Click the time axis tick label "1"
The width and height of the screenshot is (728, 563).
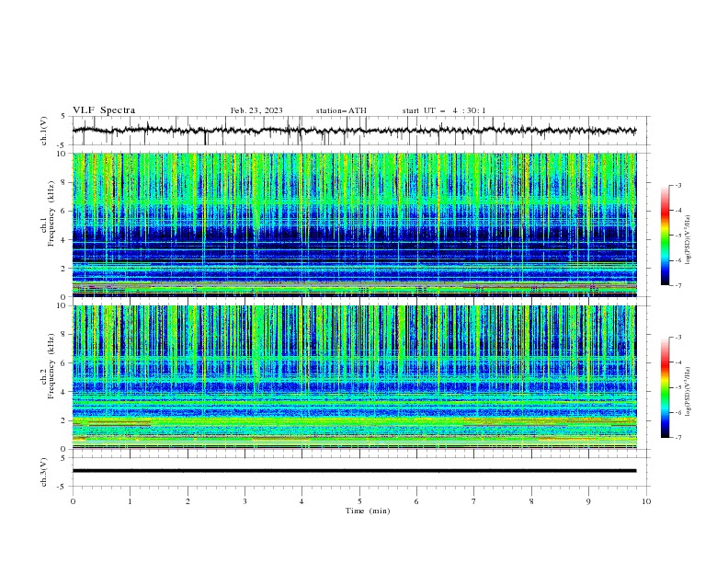point(130,501)
